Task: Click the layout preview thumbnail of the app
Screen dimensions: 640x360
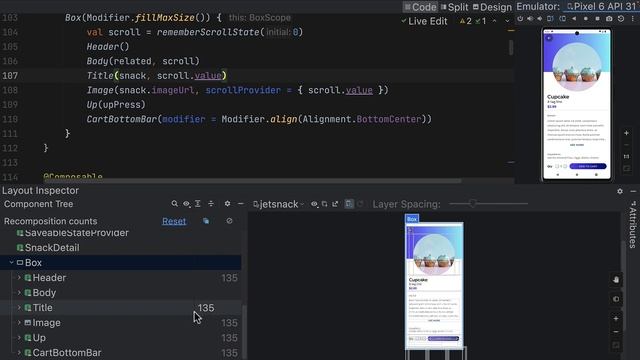Action: click(434, 286)
